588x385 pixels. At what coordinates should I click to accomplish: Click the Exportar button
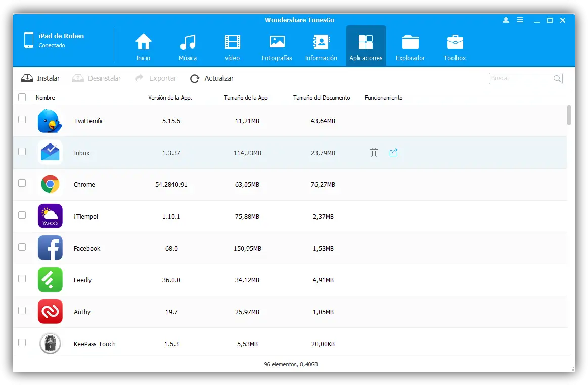[156, 78]
